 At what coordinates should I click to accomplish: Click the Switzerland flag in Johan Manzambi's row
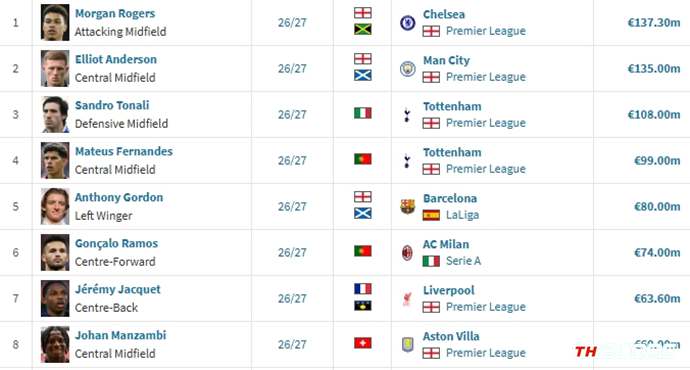[x=363, y=343]
